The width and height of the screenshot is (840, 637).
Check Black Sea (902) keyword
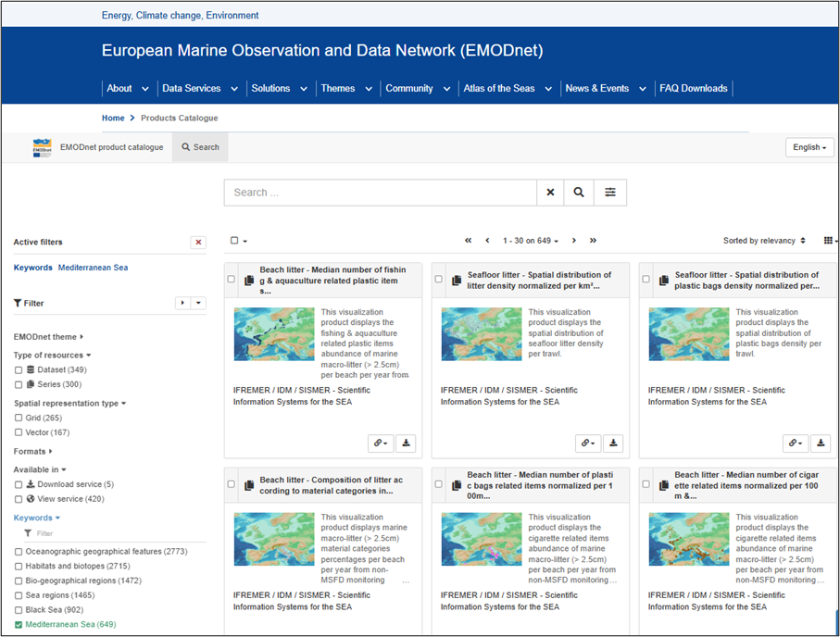tap(19, 610)
